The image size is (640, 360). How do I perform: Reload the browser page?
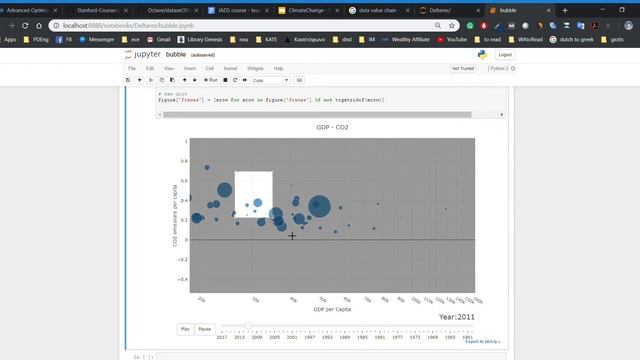(25, 26)
